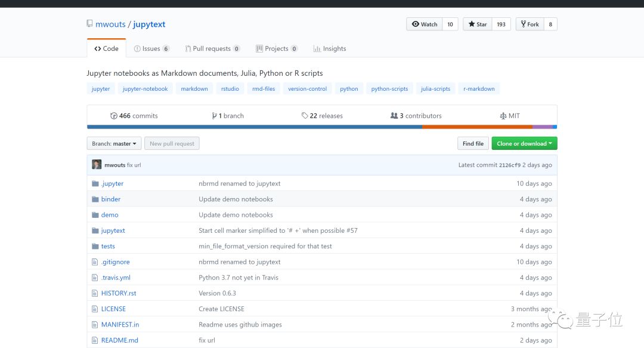Click the mwouts avatar thumbnail
Screen dimensions: 644x348
coord(97,165)
